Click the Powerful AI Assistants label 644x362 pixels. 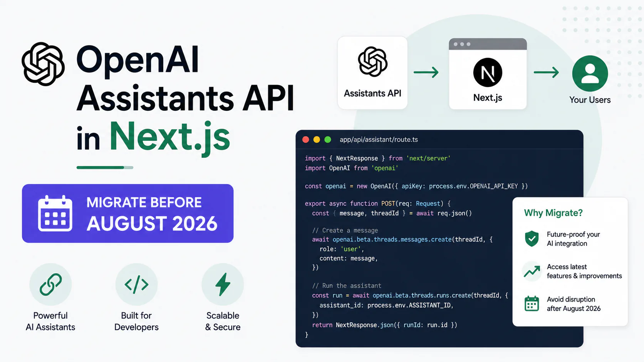coord(50,321)
